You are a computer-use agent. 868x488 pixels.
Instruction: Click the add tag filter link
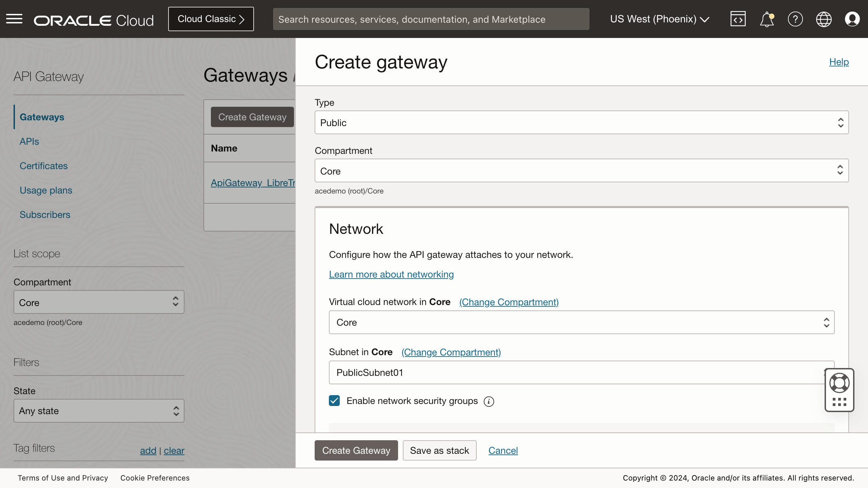tap(148, 450)
